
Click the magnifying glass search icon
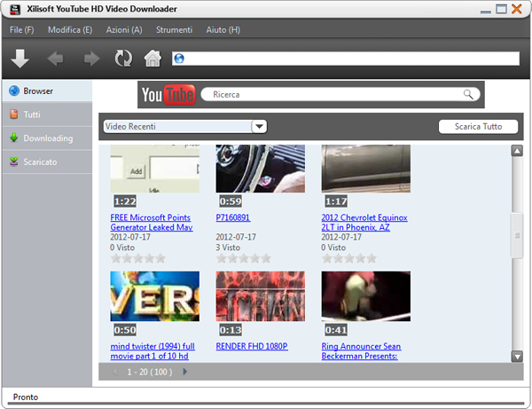tap(468, 94)
